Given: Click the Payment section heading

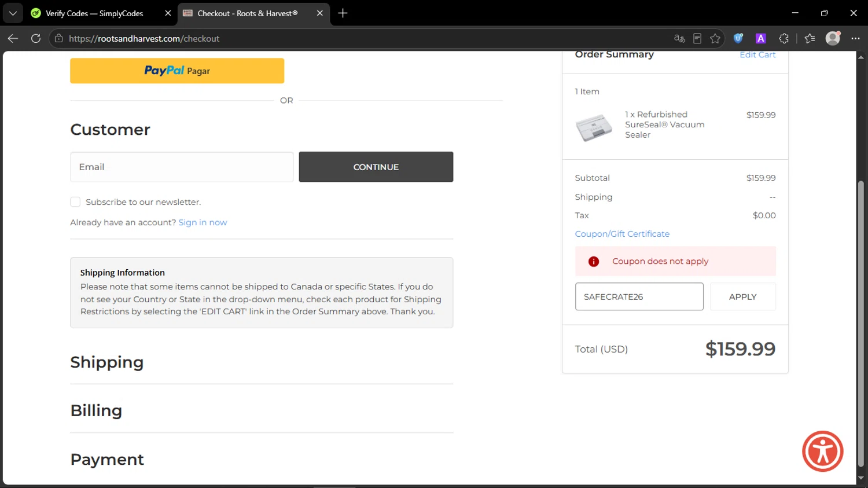Looking at the screenshot, I should (107, 460).
